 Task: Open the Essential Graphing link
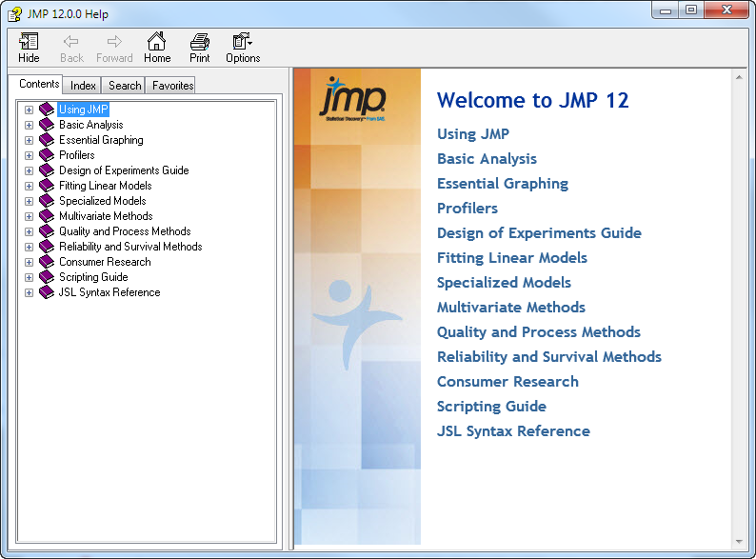[x=503, y=184]
